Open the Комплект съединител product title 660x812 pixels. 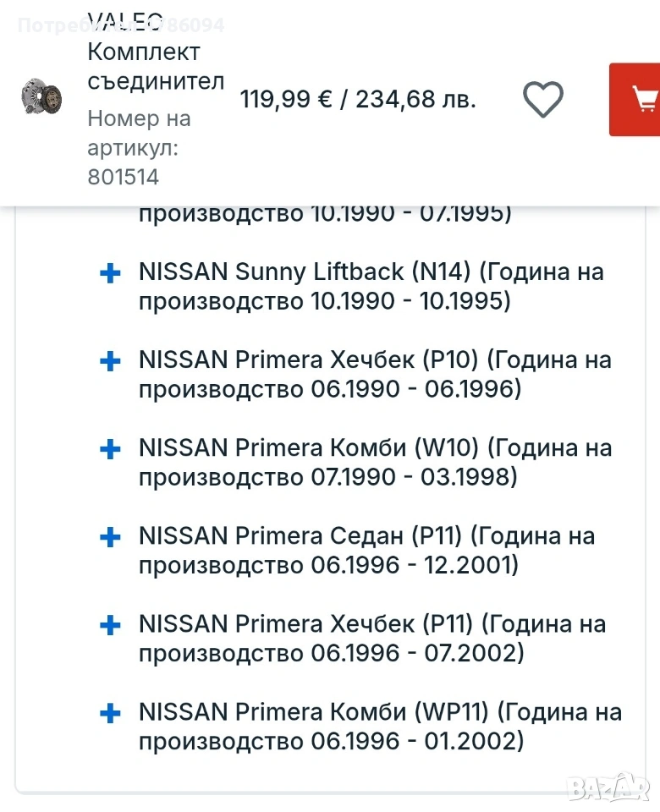click(x=155, y=66)
